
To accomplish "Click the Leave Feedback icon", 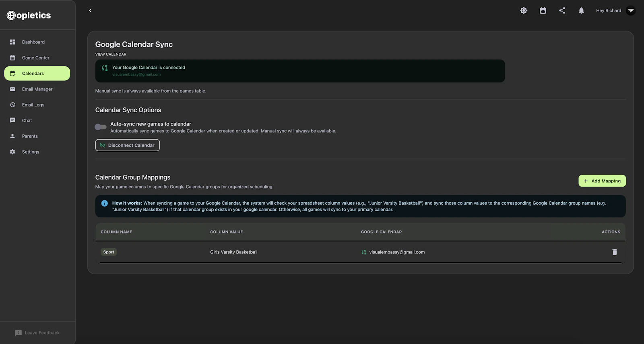I will click(x=18, y=333).
